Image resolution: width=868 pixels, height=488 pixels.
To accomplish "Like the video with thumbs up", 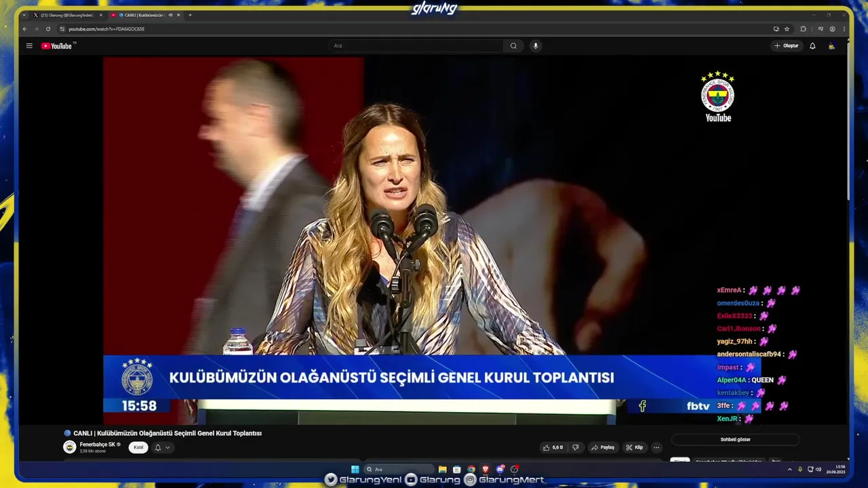I will pyautogui.click(x=552, y=447).
